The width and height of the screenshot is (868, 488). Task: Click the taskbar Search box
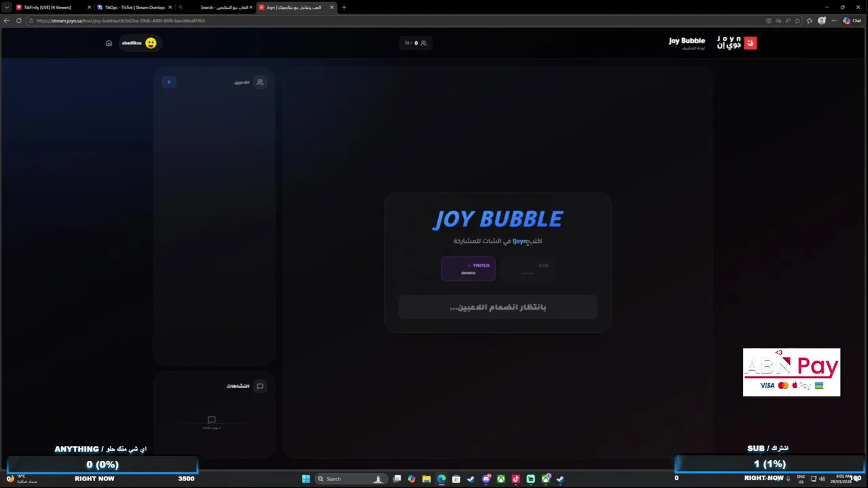click(350, 479)
